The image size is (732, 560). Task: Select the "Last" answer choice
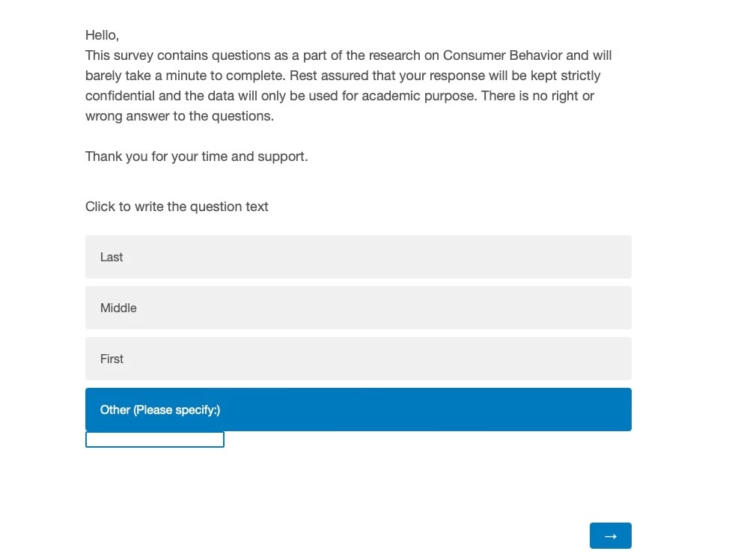[x=358, y=257]
